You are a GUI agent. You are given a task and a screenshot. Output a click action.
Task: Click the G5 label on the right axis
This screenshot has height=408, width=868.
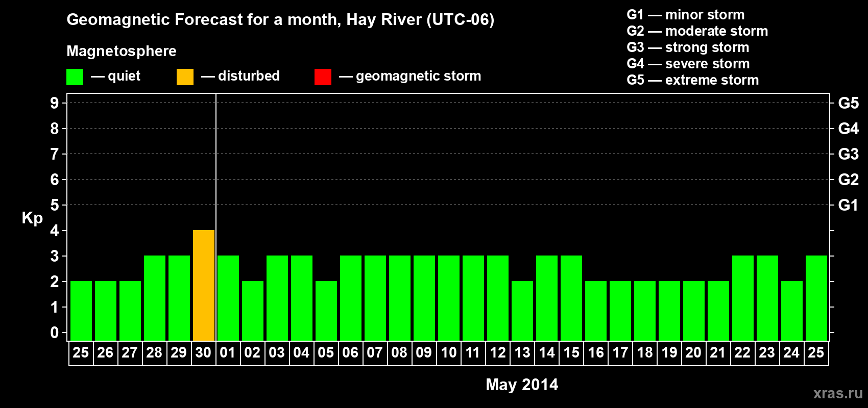point(848,103)
